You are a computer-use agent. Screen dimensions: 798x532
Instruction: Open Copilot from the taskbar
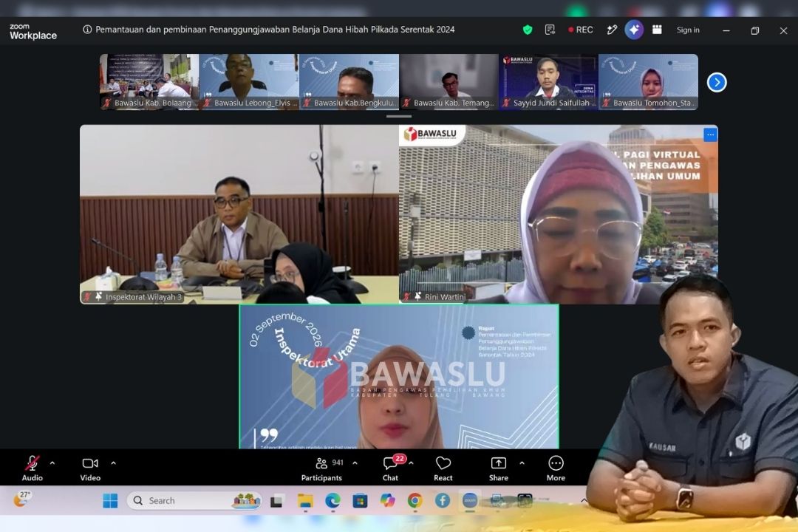387,501
